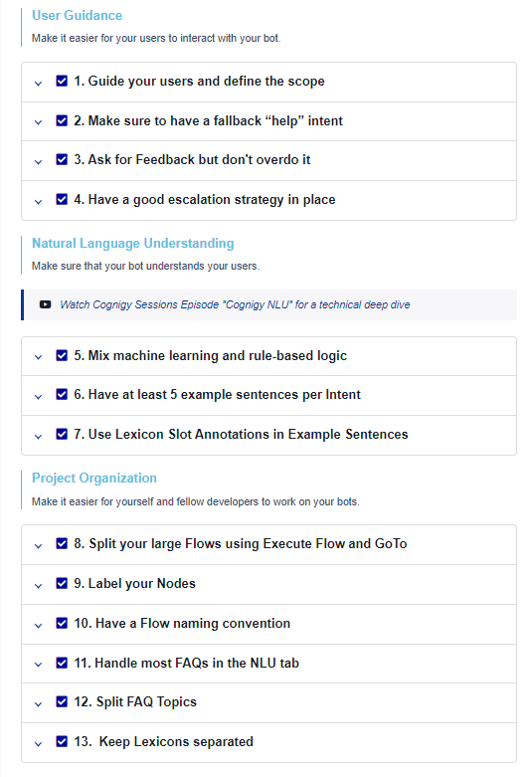532x777 pixels.
Task: Expand chevron for Keep Lexicons separated
Action: (38, 744)
